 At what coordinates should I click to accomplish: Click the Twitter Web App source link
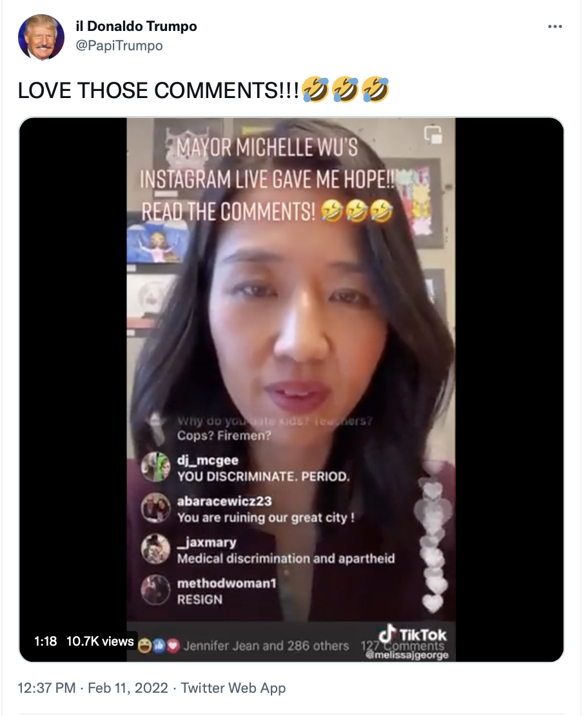click(x=233, y=688)
